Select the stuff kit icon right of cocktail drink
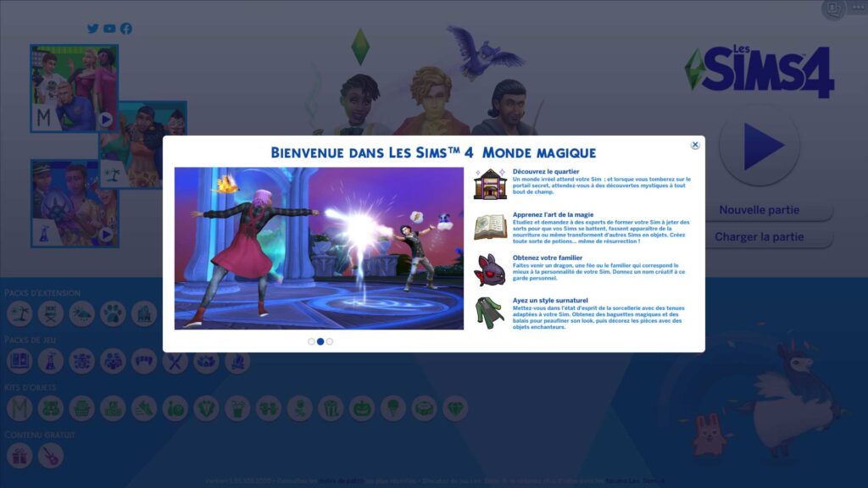The height and width of the screenshot is (488, 868). [x=269, y=408]
